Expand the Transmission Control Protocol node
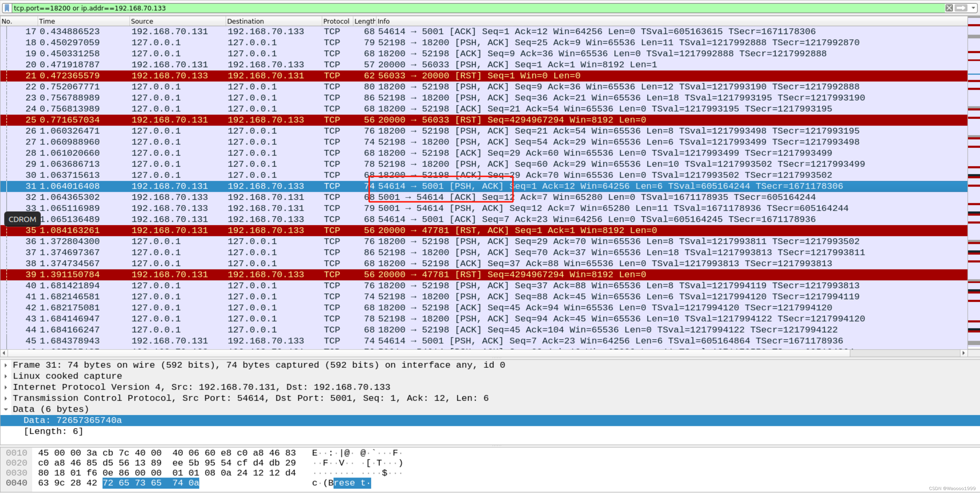Image resolution: width=980 pixels, height=493 pixels. pos(6,398)
